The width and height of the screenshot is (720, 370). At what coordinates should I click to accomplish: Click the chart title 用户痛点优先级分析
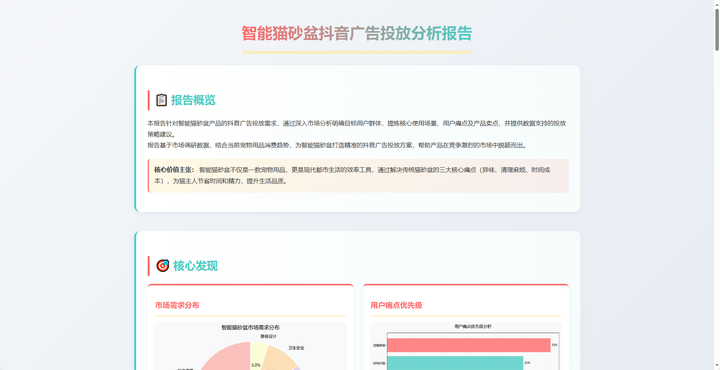click(473, 326)
